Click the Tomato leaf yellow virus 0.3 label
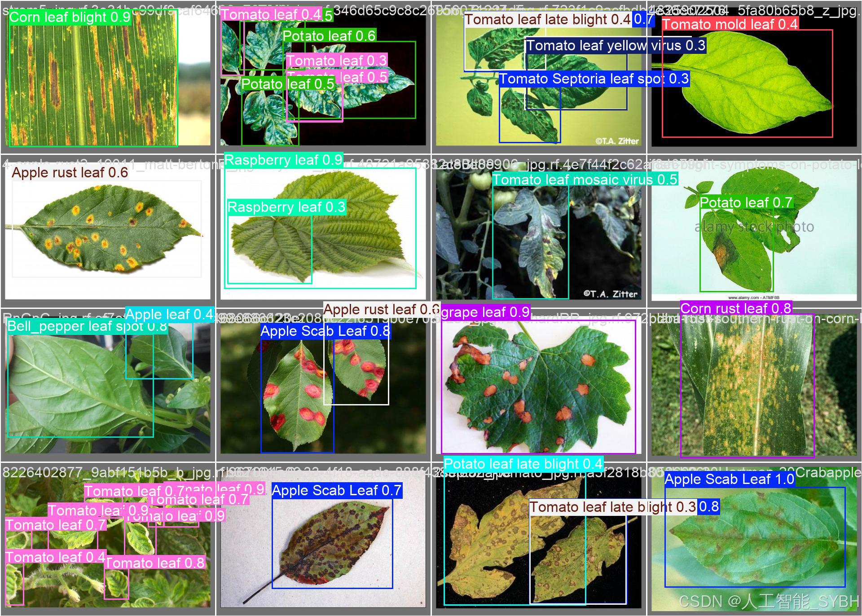Viewport: 862px width, 616px height. click(x=616, y=45)
